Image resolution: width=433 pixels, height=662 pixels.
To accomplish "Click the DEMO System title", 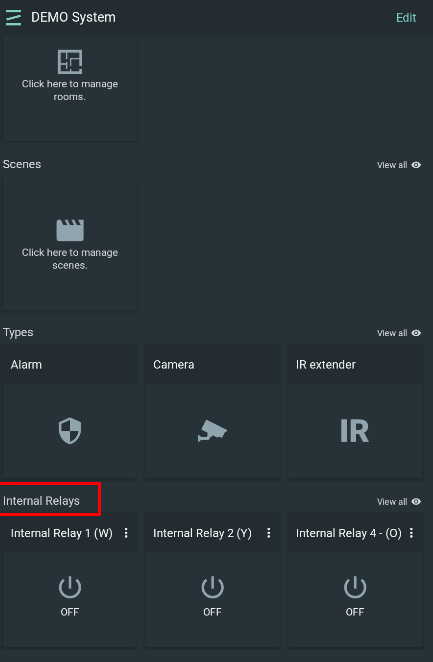I will pyautogui.click(x=73, y=17).
